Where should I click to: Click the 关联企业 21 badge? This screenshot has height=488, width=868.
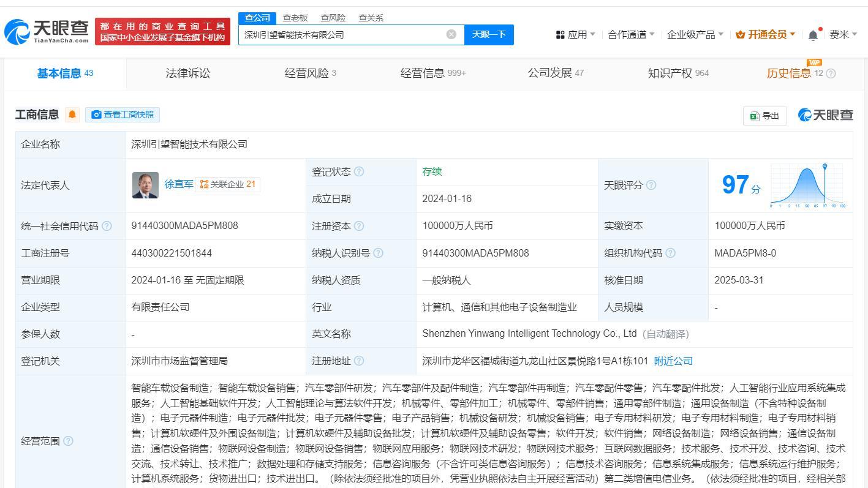pyautogui.click(x=228, y=184)
